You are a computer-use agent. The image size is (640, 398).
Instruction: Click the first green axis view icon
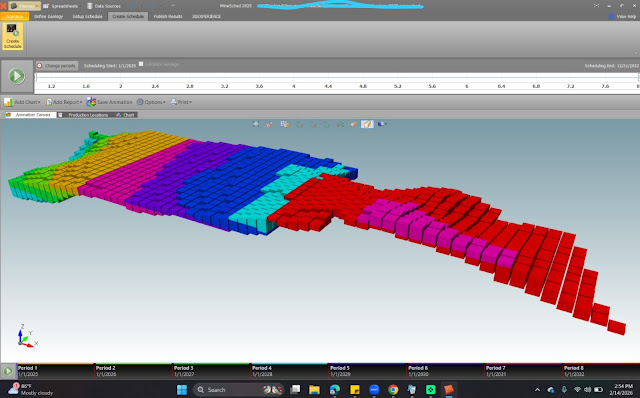click(300, 124)
